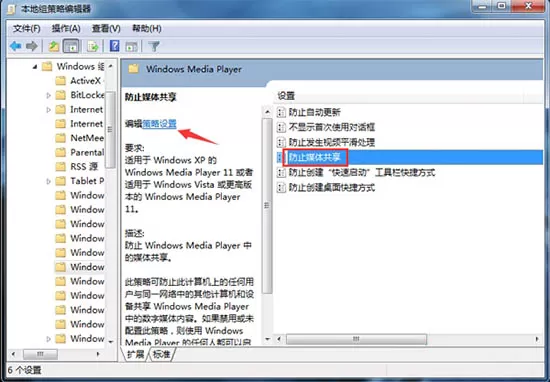Click settings list horizontal scroll left arrow
This screenshot has height=382, width=550.
[279, 339]
